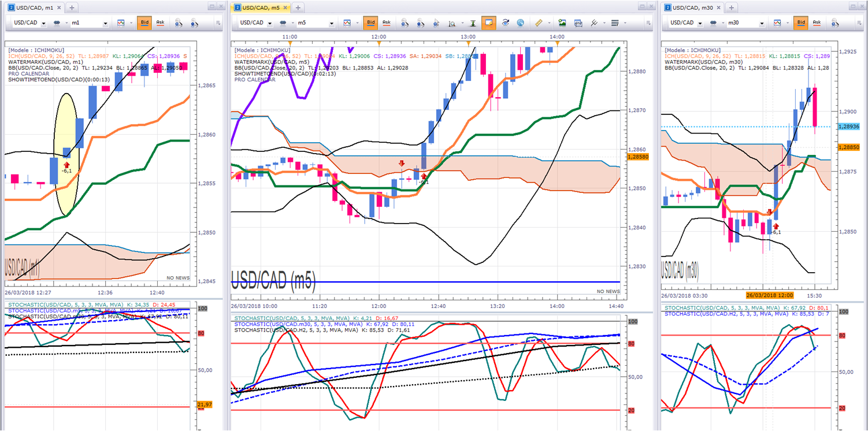The image size is (868, 431).
Task: Open the chart-type icon in the m30 chart toolbar
Action: point(777,23)
